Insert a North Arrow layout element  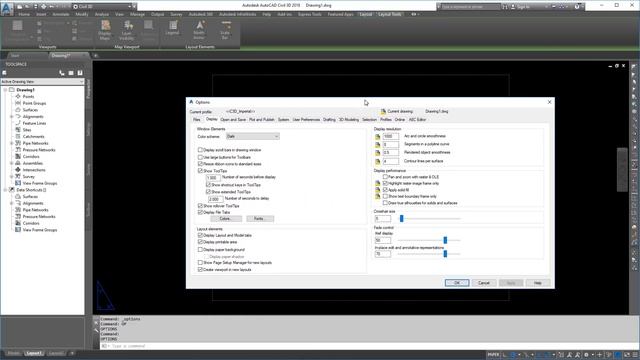click(199, 30)
